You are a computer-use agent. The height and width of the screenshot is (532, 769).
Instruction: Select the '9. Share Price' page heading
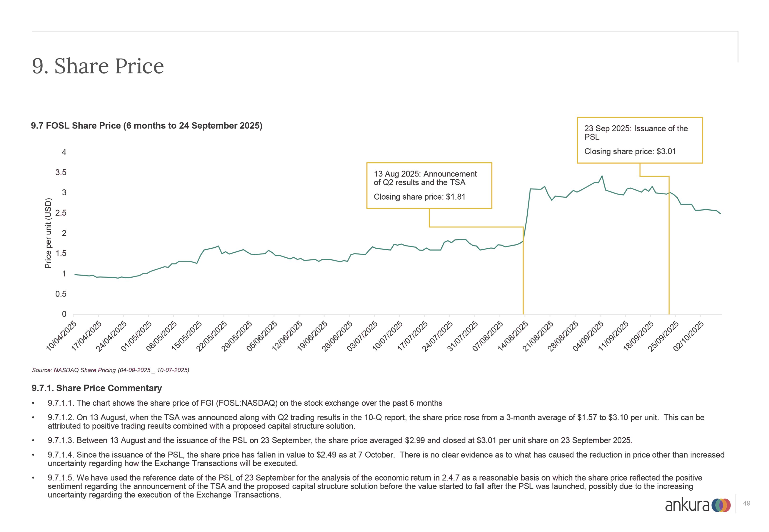[x=98, y=66]
